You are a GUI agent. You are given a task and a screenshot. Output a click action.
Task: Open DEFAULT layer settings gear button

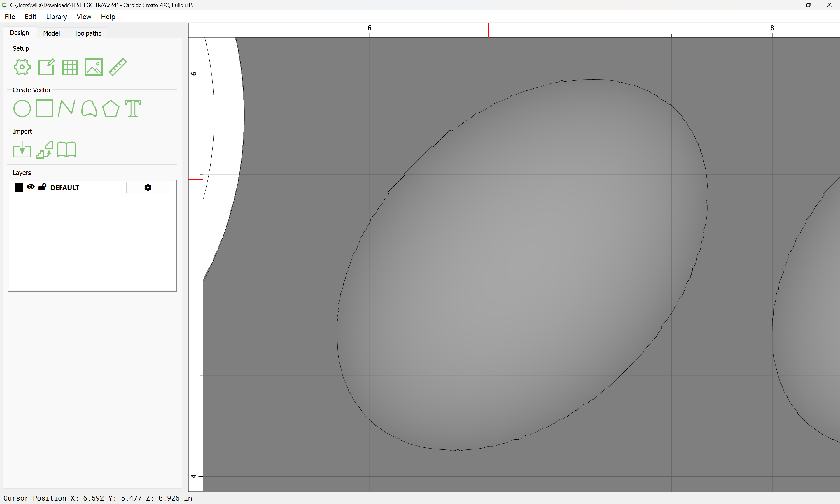(x=148, y=188)
